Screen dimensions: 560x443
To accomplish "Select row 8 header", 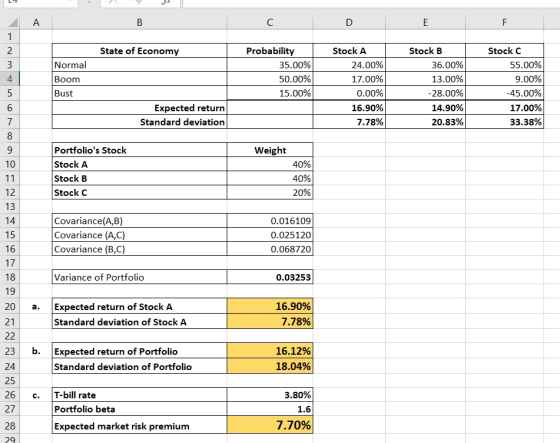I will [x=10, y=136].
